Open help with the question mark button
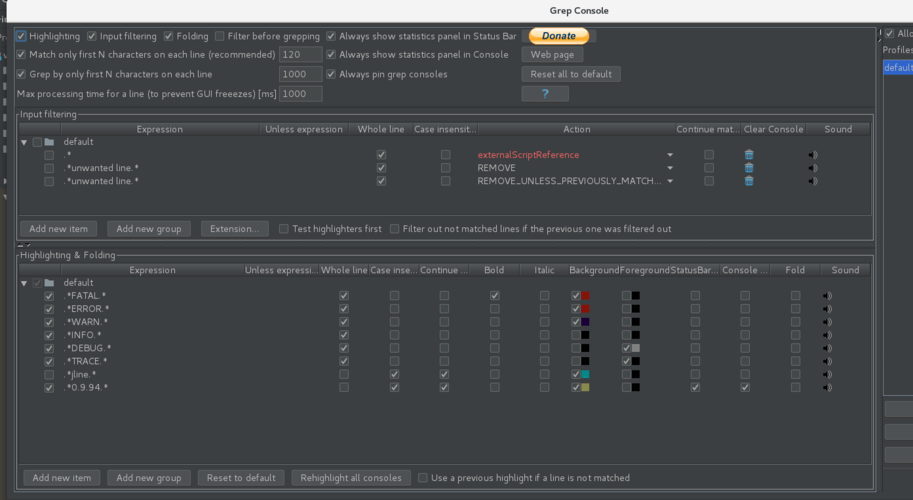 click(x=545, y=94)
